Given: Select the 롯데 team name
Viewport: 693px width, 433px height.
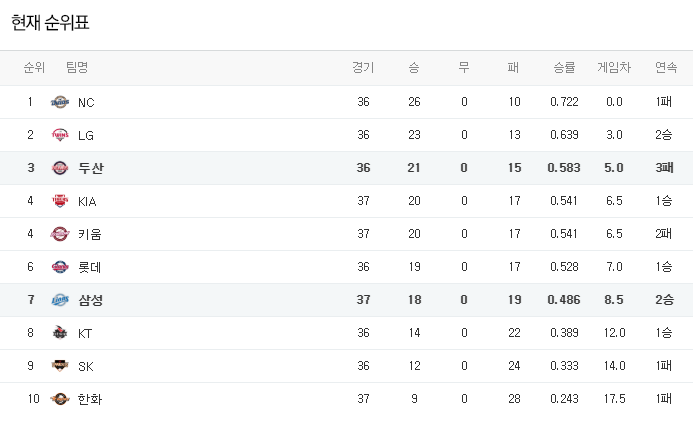Looking at the screenshot, I should pos(90,267).
